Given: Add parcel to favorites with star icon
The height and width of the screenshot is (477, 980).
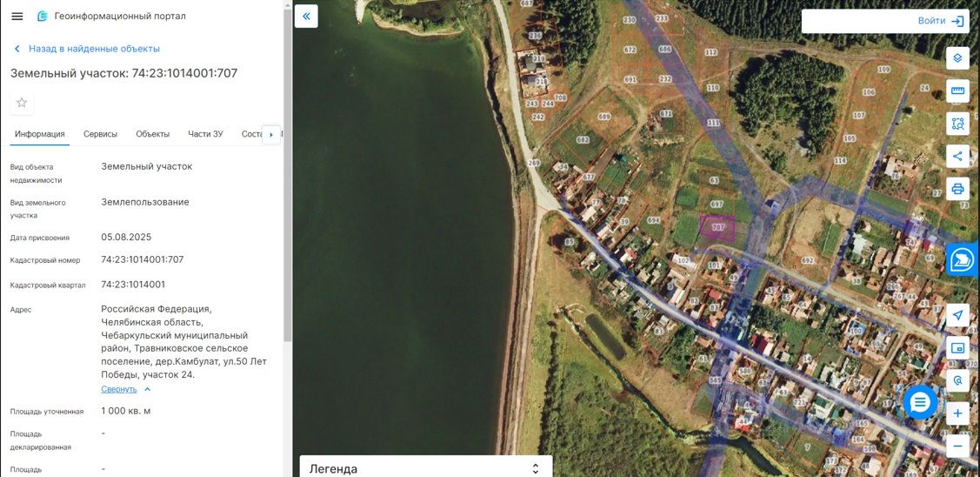Looking at the screenshot, I should [22, 103].
